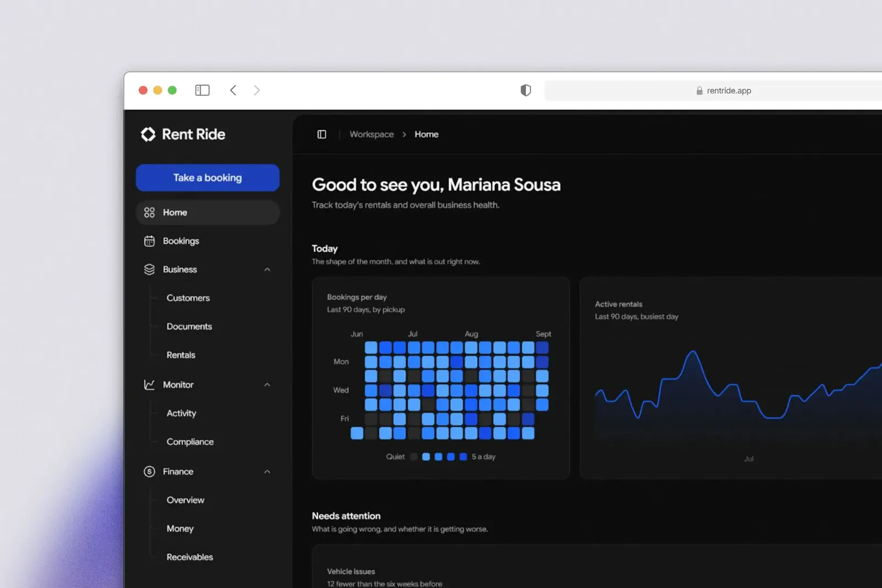Viewport: 882px width, 588px height.
Task: Go back with the browser back arrow
Action: (x=233, y=90)
